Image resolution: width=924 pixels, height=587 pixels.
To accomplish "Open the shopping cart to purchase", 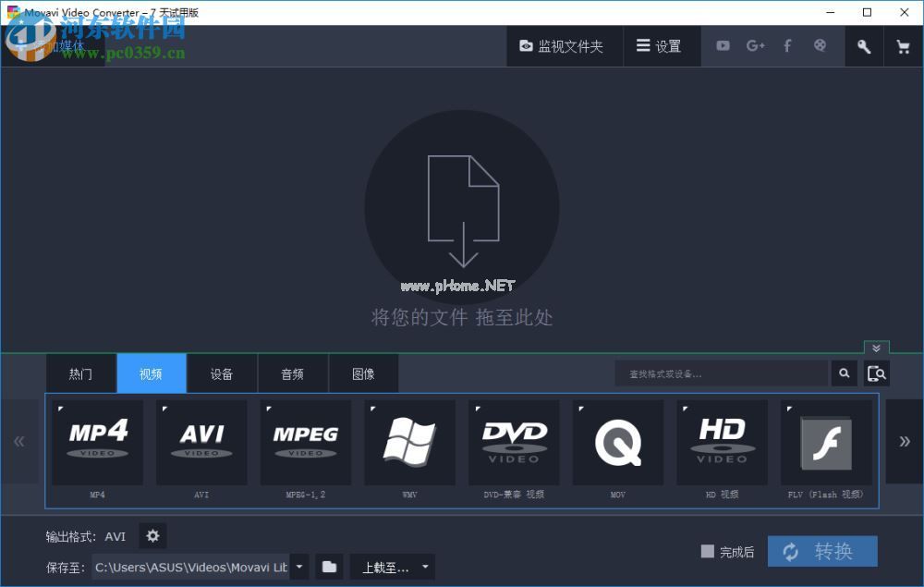I will point(903,45).
